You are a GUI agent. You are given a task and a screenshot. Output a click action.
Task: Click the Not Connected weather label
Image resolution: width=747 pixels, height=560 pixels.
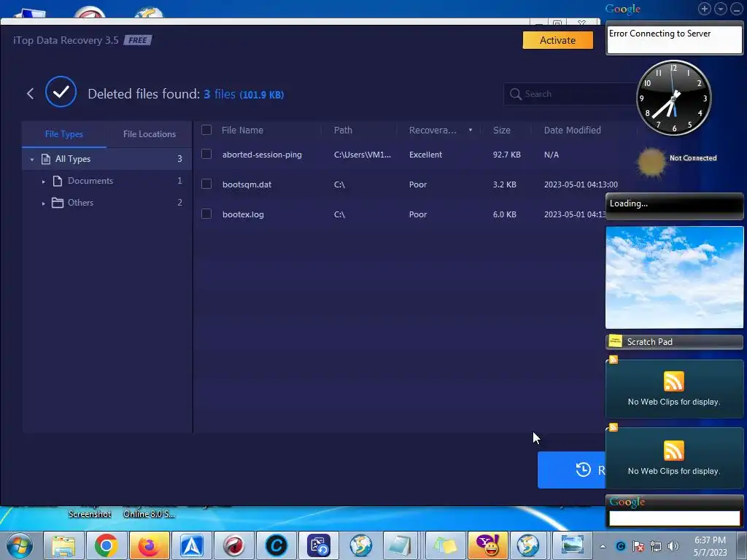[693, 158]
